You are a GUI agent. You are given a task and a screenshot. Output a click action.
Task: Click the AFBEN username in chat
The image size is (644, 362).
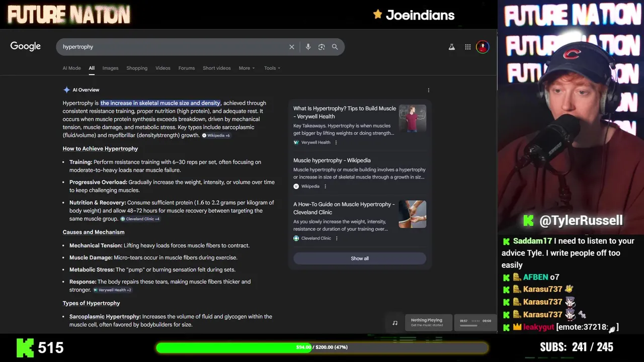[536, 277]
